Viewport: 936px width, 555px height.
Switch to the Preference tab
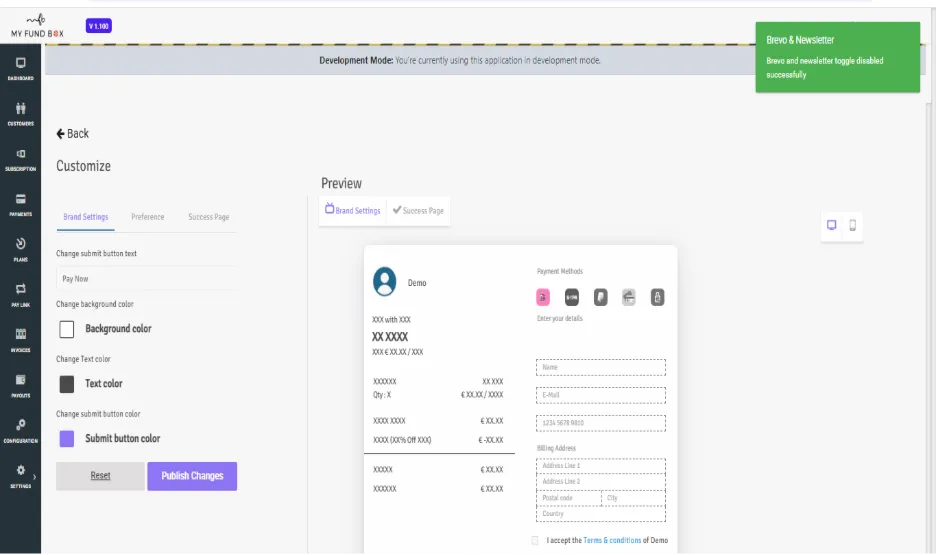point(147,217)
